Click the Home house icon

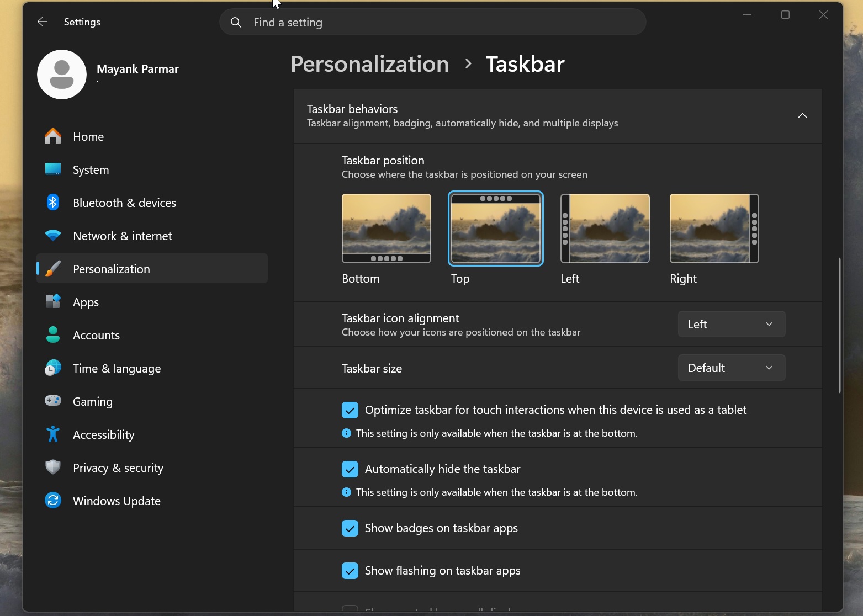click(x=53, y=136)
